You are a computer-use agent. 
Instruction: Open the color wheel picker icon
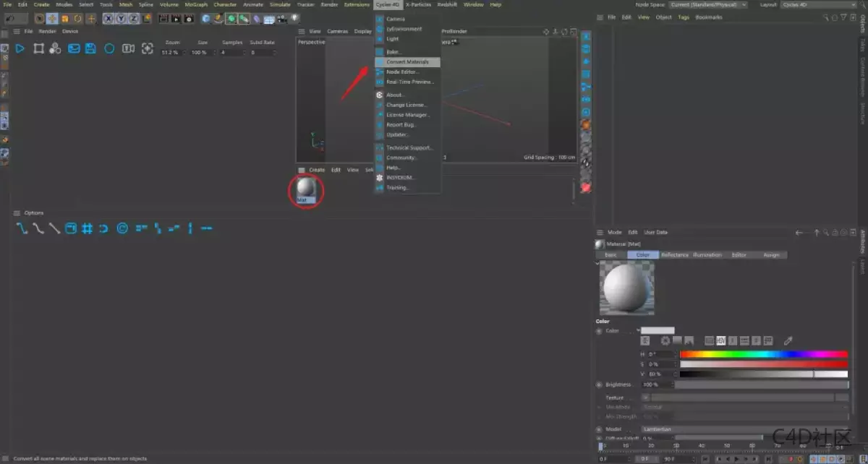click(665, 340)
